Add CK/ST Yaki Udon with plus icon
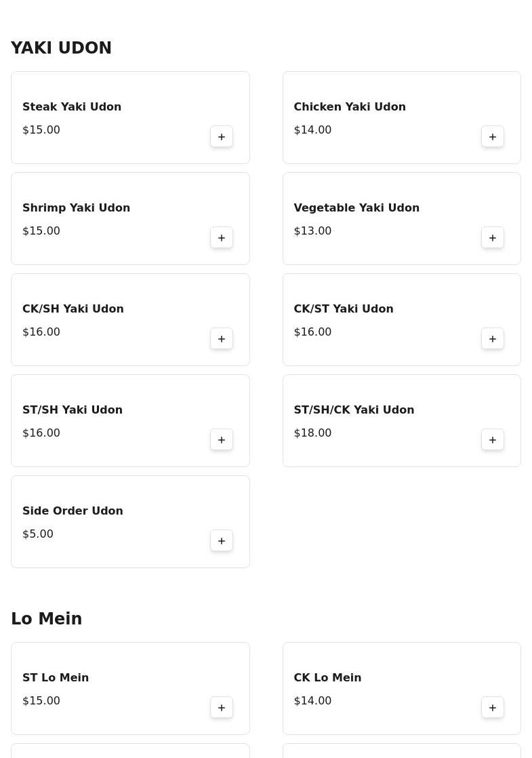The height and width of the screenshot is (758, 532). click(x=493, y=339)
